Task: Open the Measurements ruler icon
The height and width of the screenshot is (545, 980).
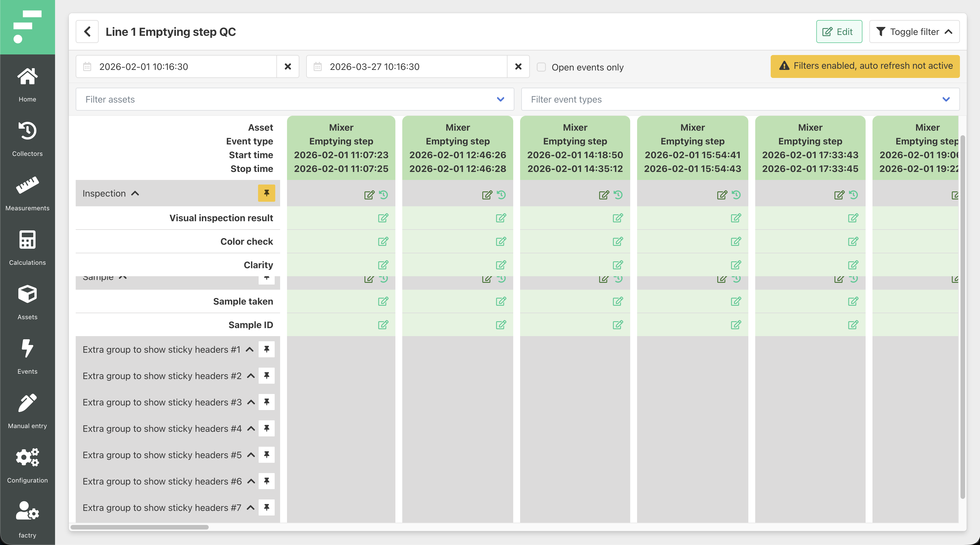Action: [28, 185]
